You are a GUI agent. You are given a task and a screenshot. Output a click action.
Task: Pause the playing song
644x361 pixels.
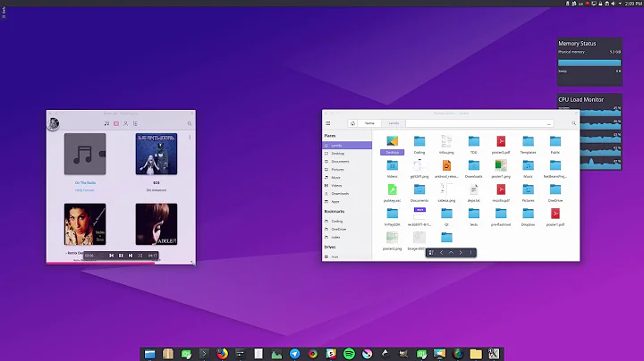pos(121,256)
